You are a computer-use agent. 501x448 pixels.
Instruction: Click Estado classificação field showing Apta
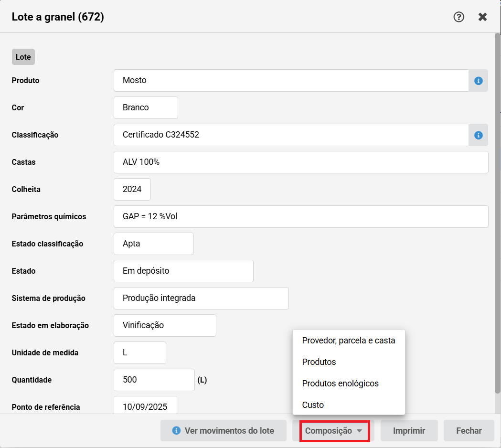pyautogui.click(x=154, y=244)
